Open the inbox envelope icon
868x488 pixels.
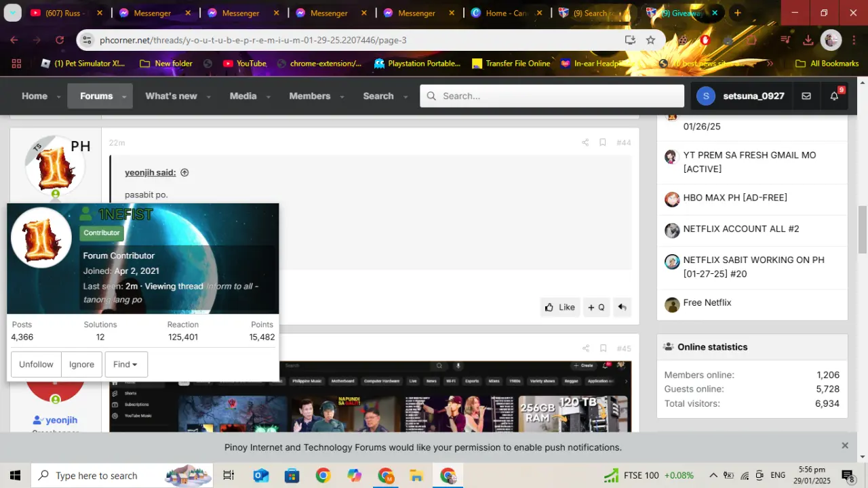point(806,96)
